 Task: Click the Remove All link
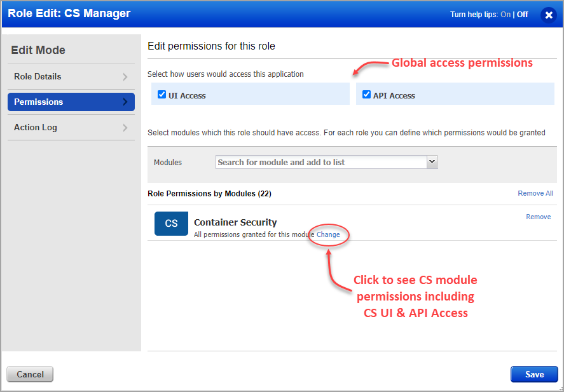click(535, 193)
